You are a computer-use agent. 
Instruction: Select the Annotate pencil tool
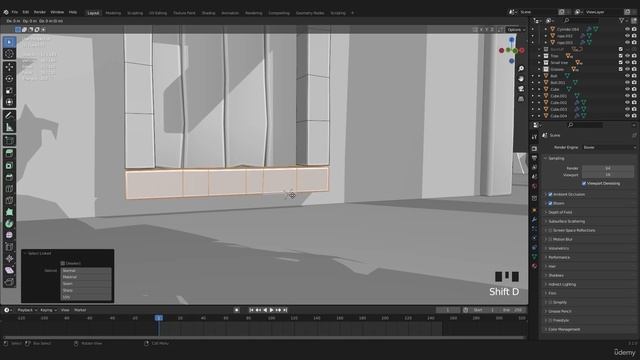(9, 116)
